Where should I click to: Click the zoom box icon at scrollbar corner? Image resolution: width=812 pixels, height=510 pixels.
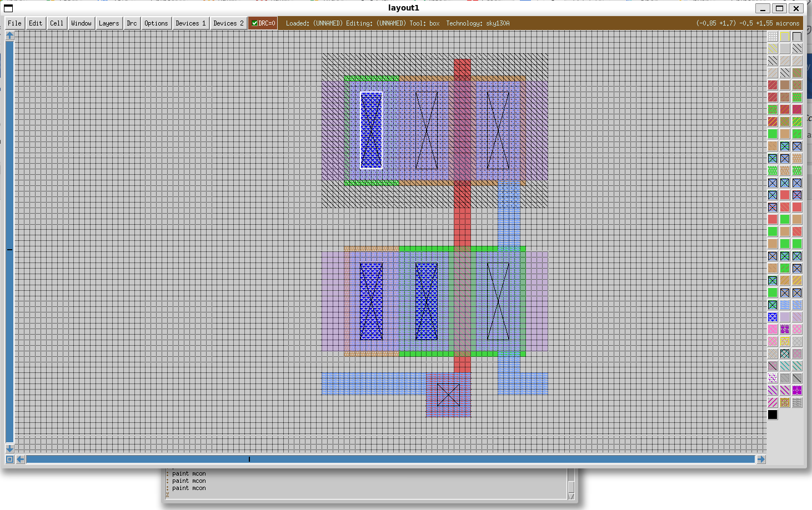pyautogui.click(x=9, y=459)
